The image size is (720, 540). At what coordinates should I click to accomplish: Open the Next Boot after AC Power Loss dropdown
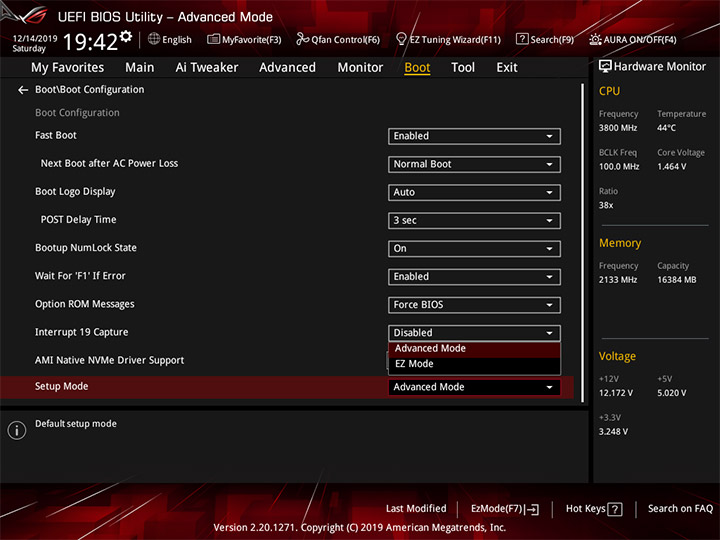tap(474, 164)
